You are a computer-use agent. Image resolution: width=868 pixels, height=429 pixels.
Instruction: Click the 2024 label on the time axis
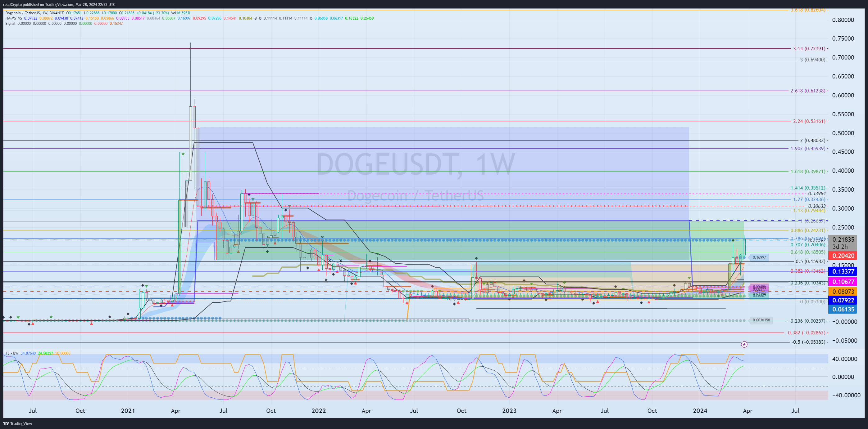pos(700,410)
